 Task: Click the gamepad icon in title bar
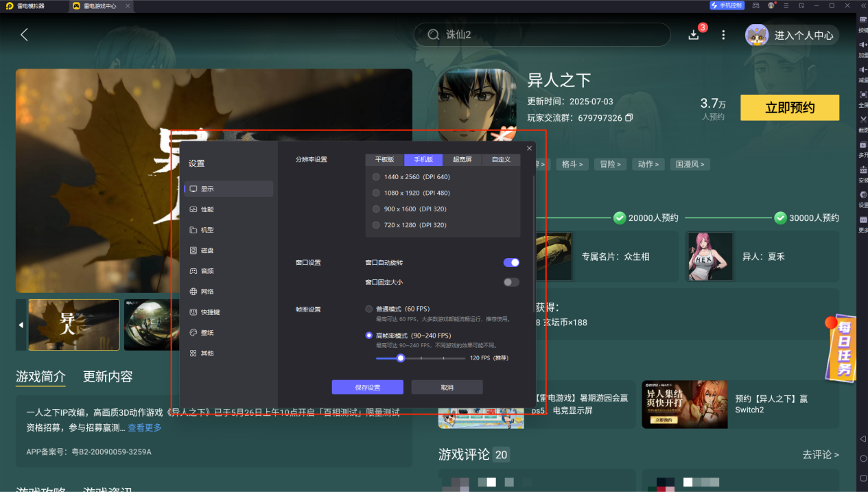pos(755,5)
